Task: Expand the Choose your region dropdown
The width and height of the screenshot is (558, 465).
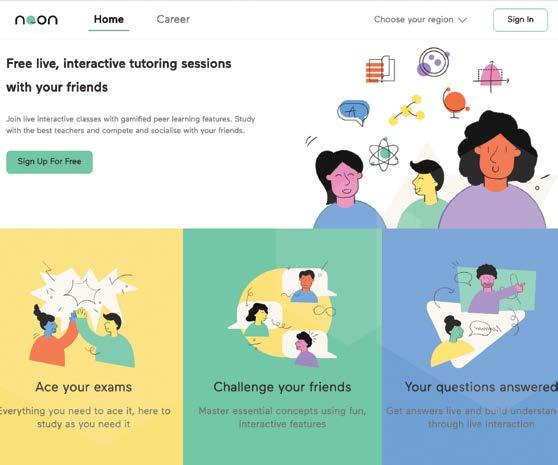Action: (420, 20)
